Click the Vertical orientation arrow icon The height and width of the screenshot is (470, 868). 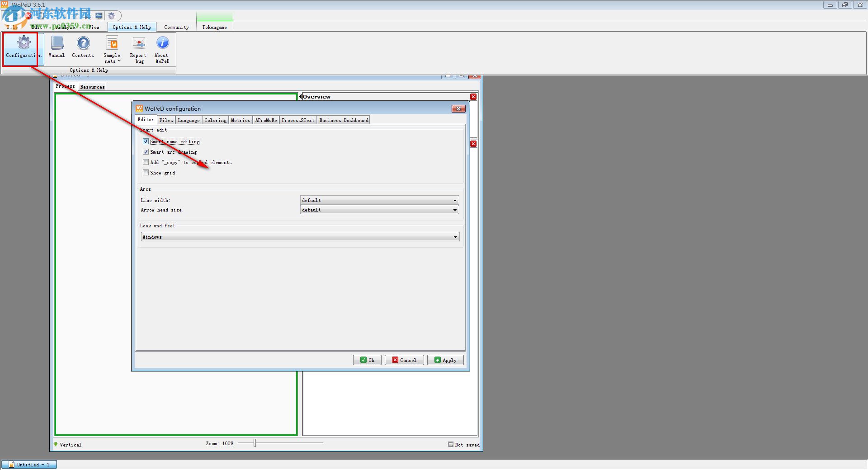pyautogui.click(x=56, y=444)
